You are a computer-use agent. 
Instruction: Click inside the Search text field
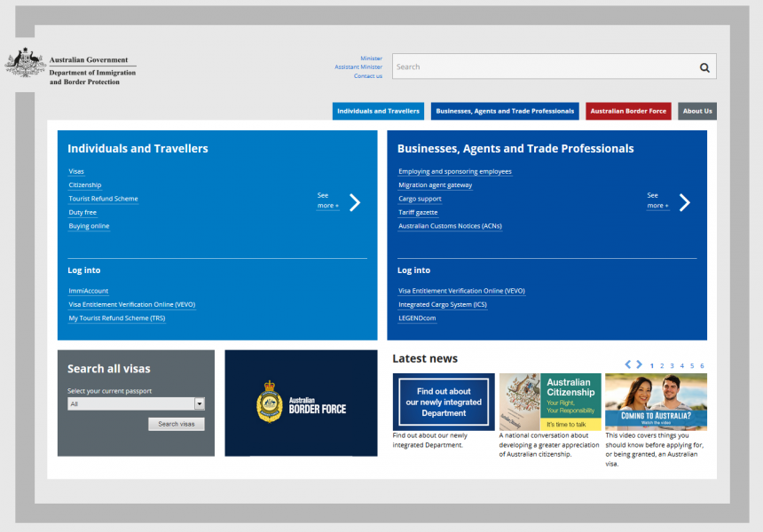[541, 67]
